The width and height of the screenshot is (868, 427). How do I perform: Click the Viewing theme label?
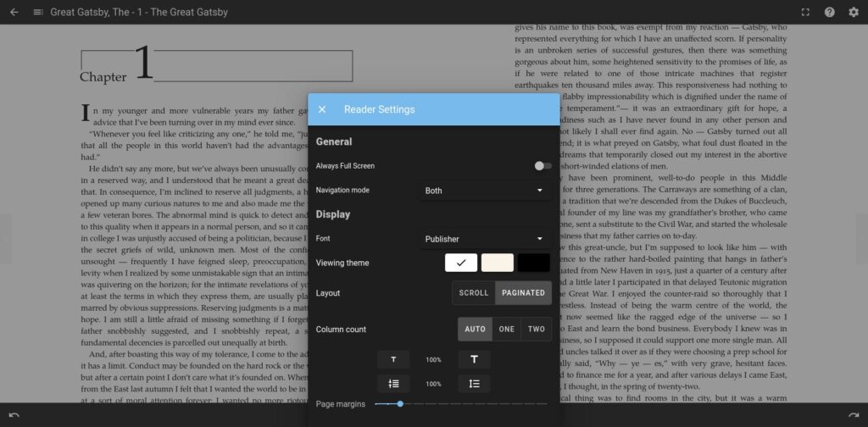342,263
